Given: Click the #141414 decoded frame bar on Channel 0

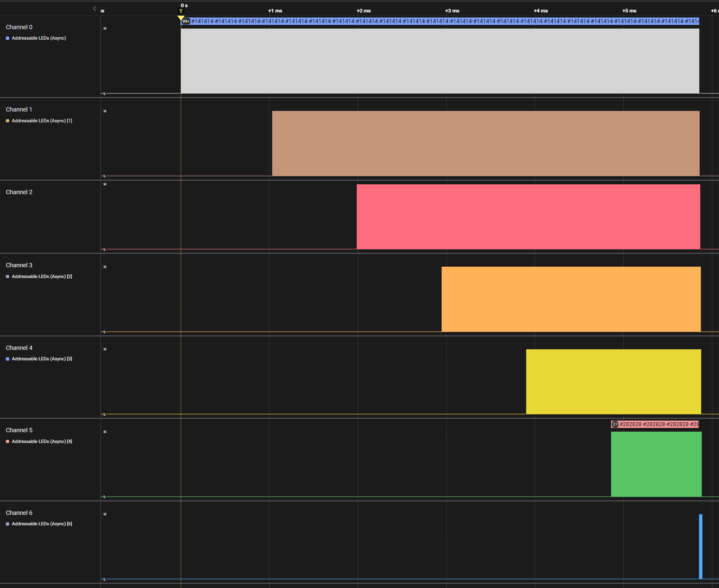Looking at the screenshot, I should click(x=441, y=21).
